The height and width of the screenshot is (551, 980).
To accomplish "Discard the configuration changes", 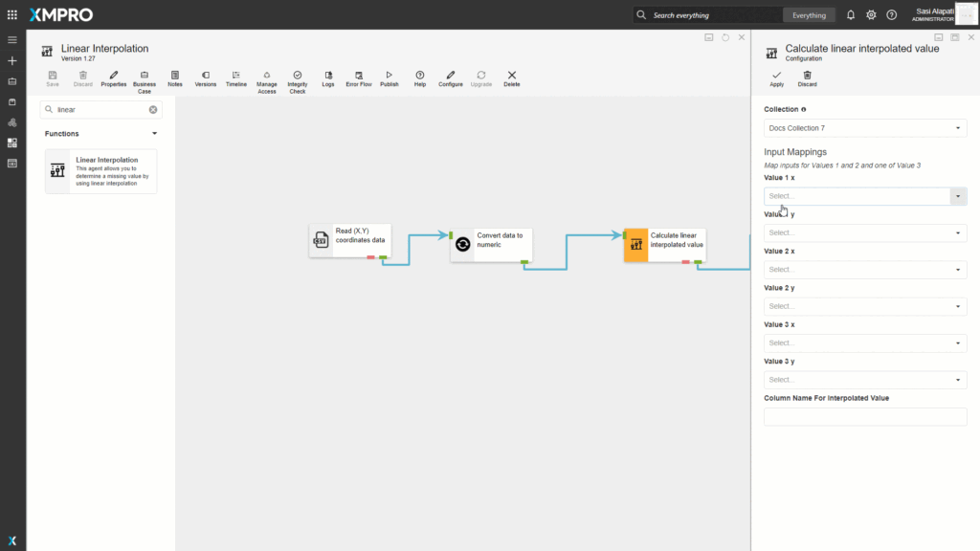I will click(x=807, y=78).
